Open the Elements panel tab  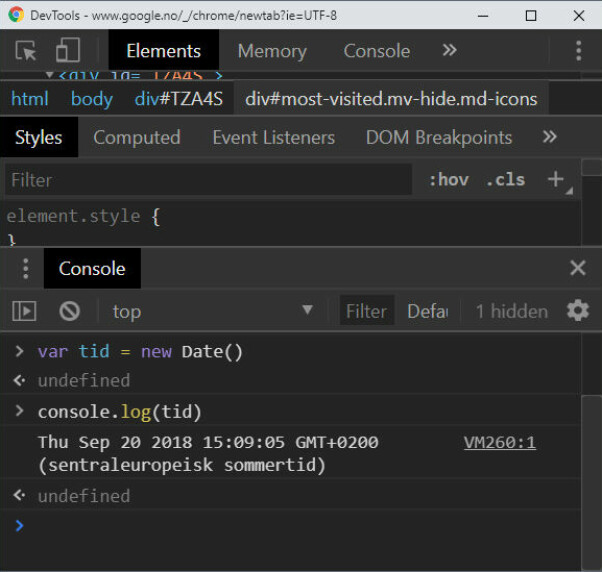tap(164, 51)
